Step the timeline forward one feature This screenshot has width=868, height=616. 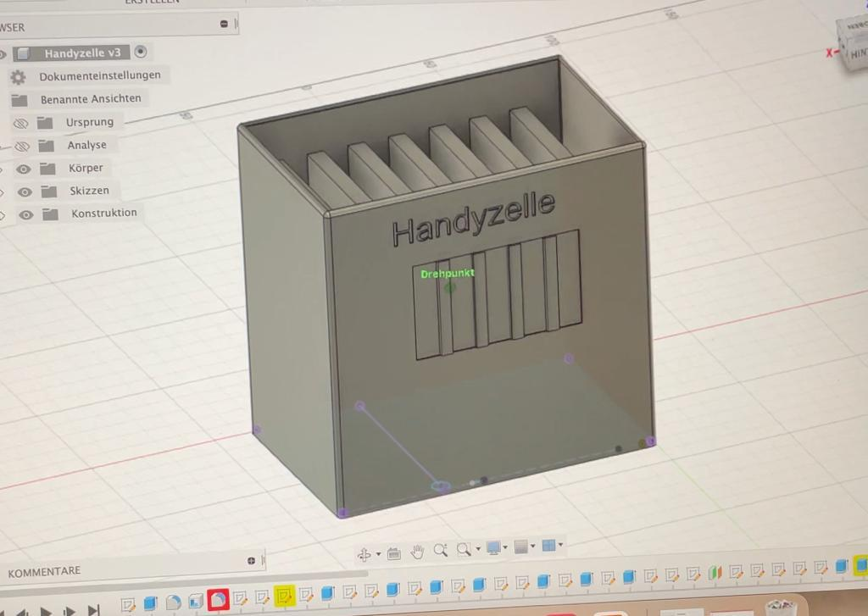(x=70, y=611)
